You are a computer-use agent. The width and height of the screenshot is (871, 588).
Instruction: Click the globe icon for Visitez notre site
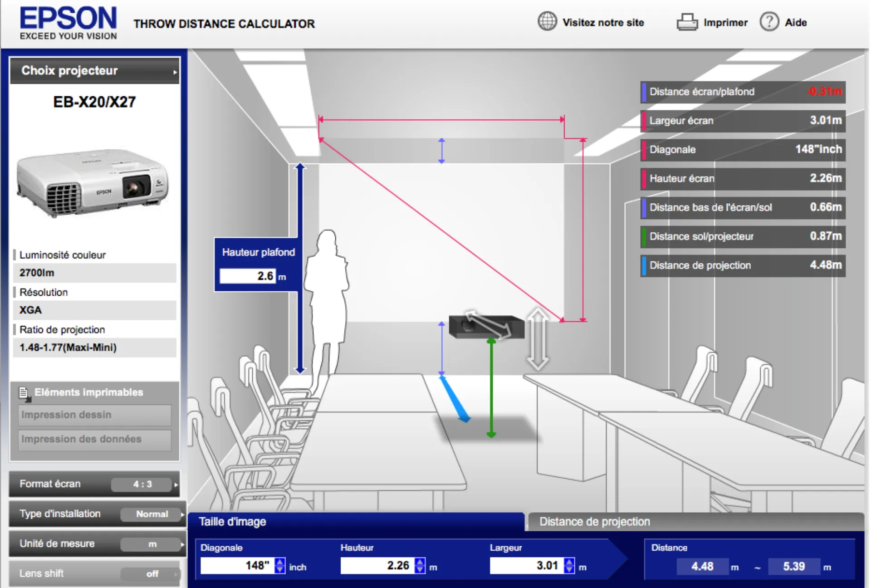tap(547, 21)
